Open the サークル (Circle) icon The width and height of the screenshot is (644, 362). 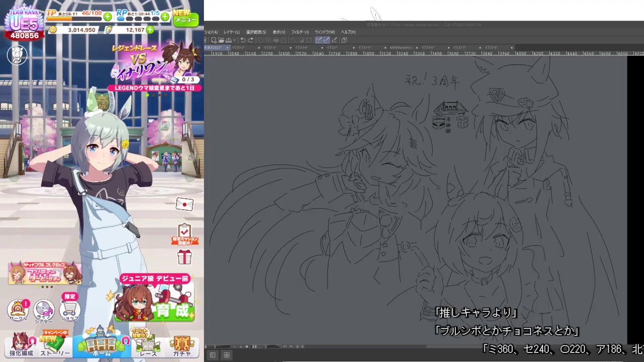coord(18,310)
